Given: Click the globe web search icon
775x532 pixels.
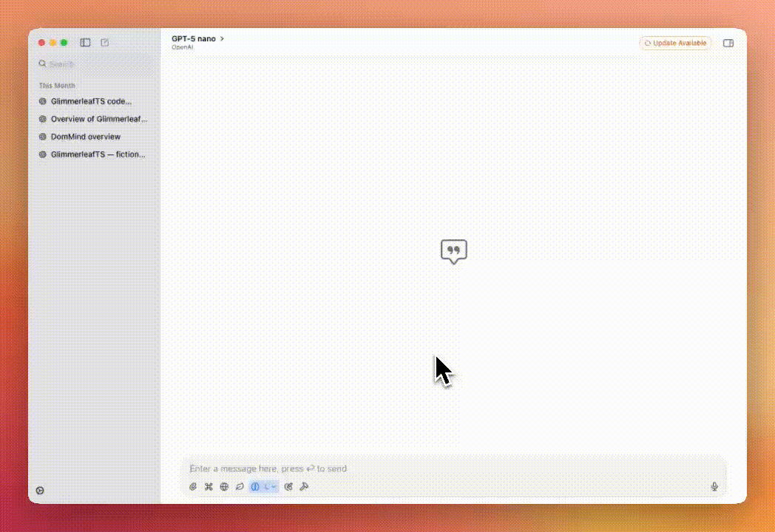Looking at the screenshot, I should point(224,486).
